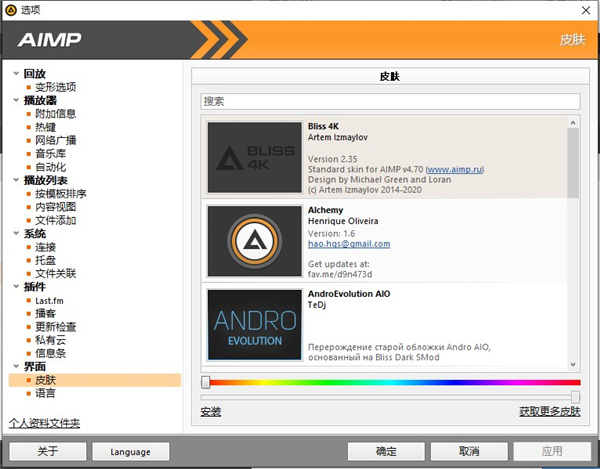The width and height of the screenshot is (600, 469).
Task: Open 语言 language settings page
Action: coord(46,393)
